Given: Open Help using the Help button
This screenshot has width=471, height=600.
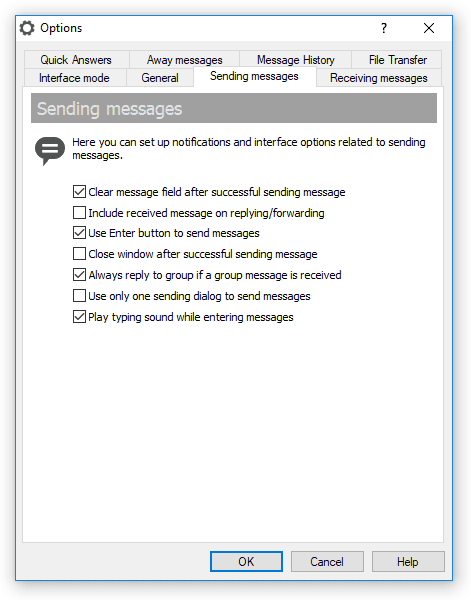Looking at the screenshot, I should pos(408,561).
